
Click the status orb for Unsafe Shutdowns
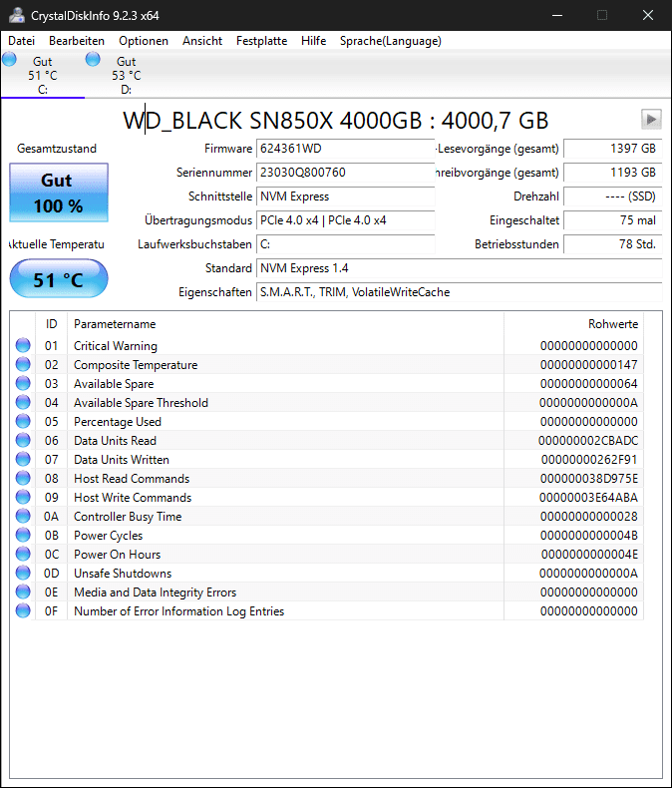coord(23,573)
